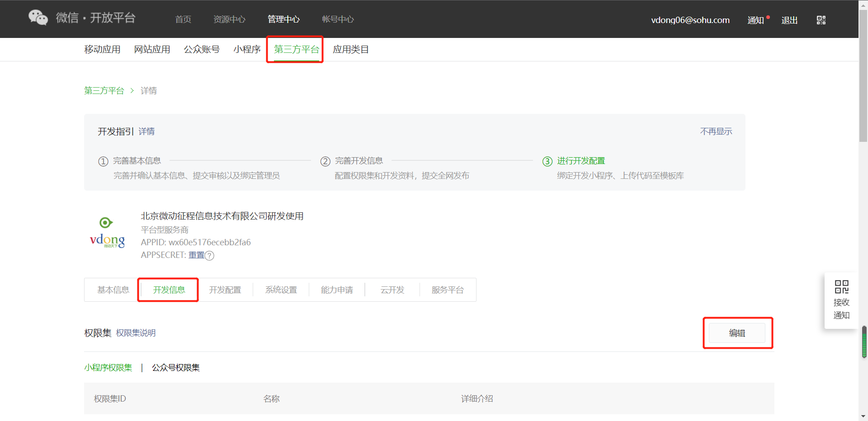
Task: Click the breadcrumb chevron arrow
Action: click(132, 91)
